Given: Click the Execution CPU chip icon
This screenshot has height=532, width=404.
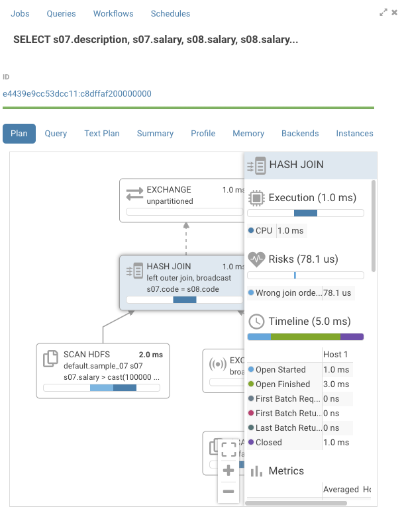Looking at the screenshot, I should pyautogui.click(x=257, y=198).
